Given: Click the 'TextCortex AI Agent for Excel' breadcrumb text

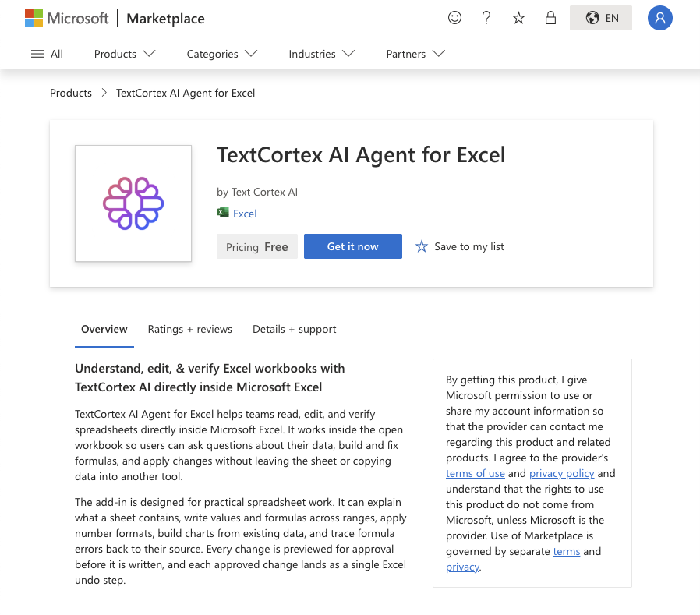Looking at the screenshot, I should point(186,93).
